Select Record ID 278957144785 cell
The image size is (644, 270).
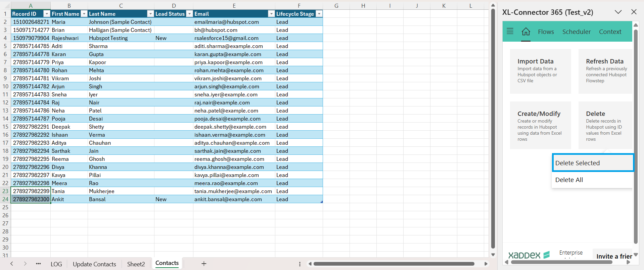(x=31, y=46)
